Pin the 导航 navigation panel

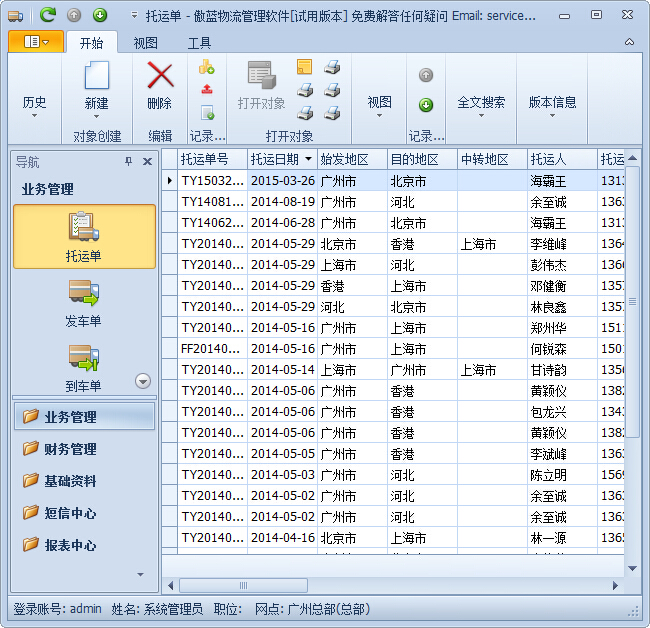click(x=128, y=162)
